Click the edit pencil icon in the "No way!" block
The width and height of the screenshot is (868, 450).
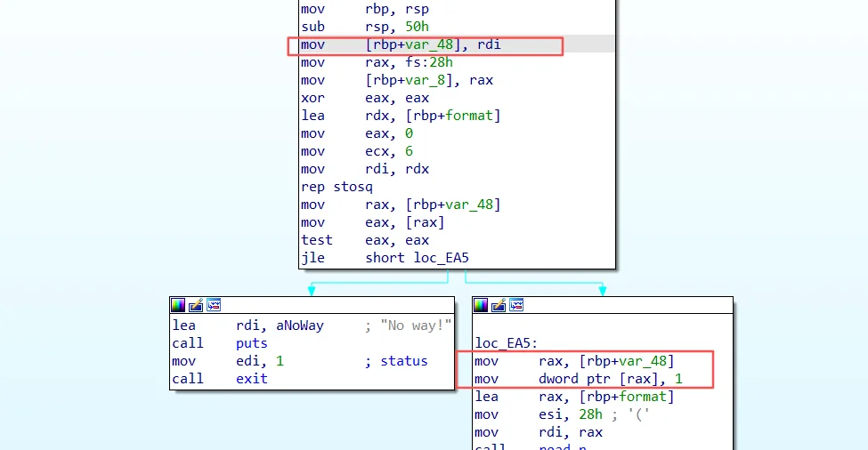pos(196,305)
